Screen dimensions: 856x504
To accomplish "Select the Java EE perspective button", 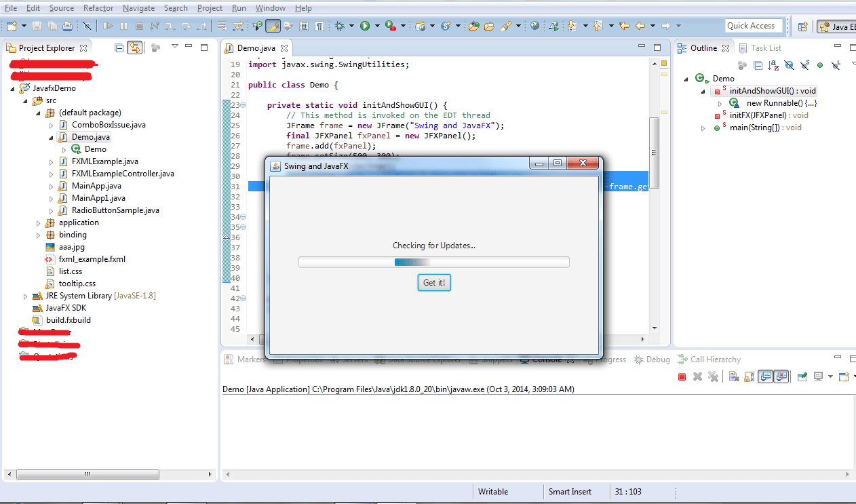I will (x=836, y=26).
